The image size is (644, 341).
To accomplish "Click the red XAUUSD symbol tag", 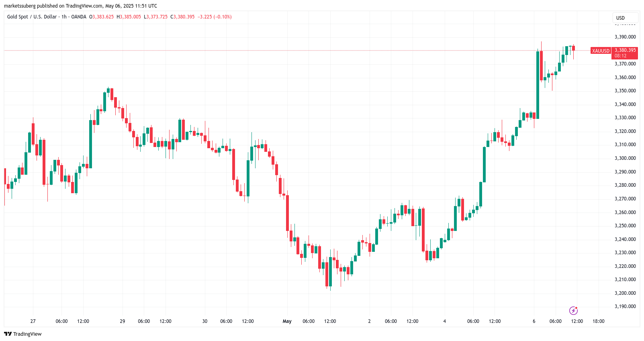I will (601, 51).
